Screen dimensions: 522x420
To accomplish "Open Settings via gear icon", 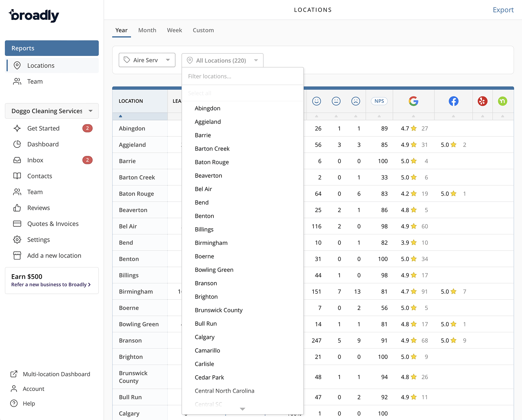I will click(17, 240).
